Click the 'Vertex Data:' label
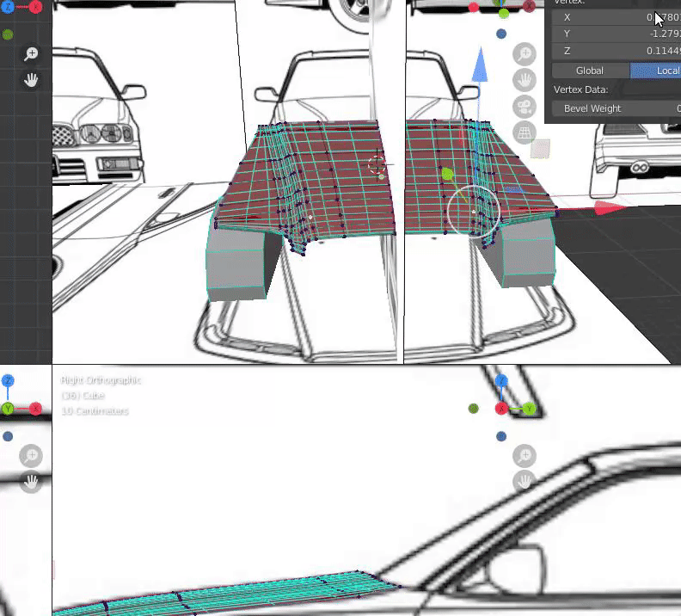The height and width of the screenshot is (616, 681). pos(580,89)
